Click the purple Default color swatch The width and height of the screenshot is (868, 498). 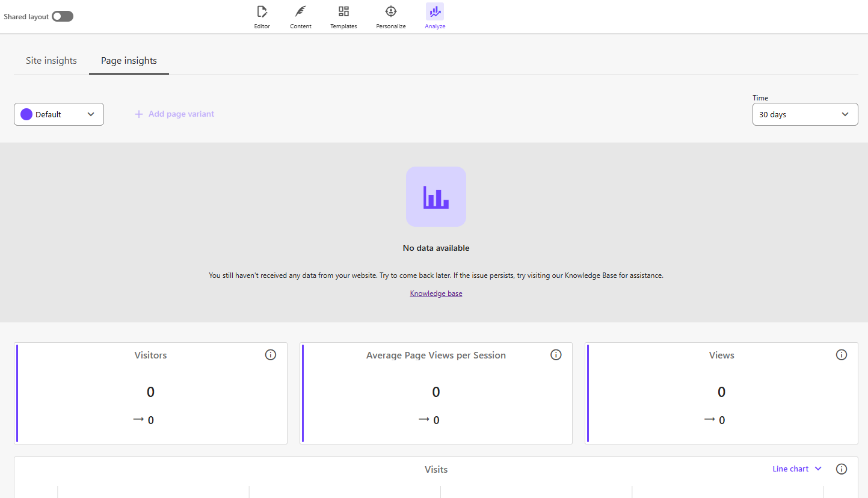tap(26, 114)
